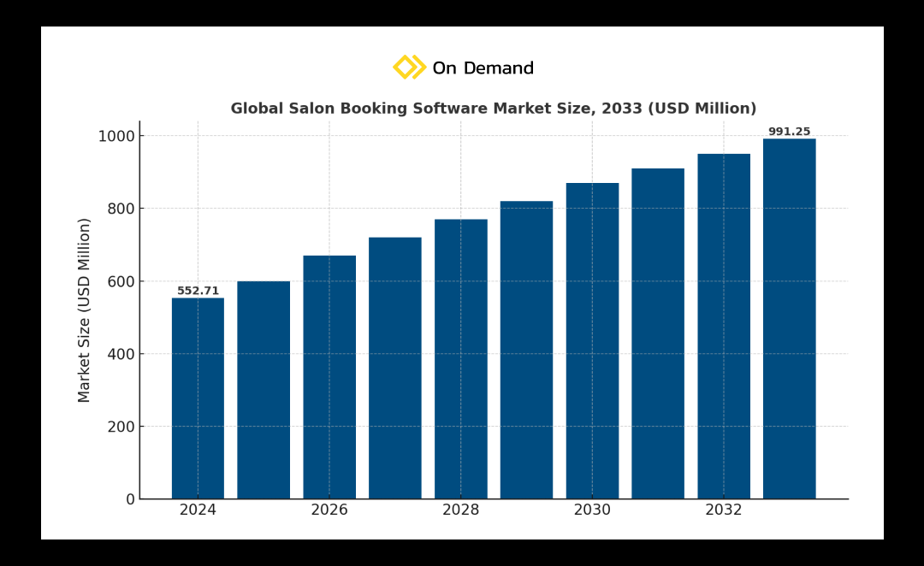Click the bar above the 2026 label
This screenshot has width=924, height=566.
329,376
